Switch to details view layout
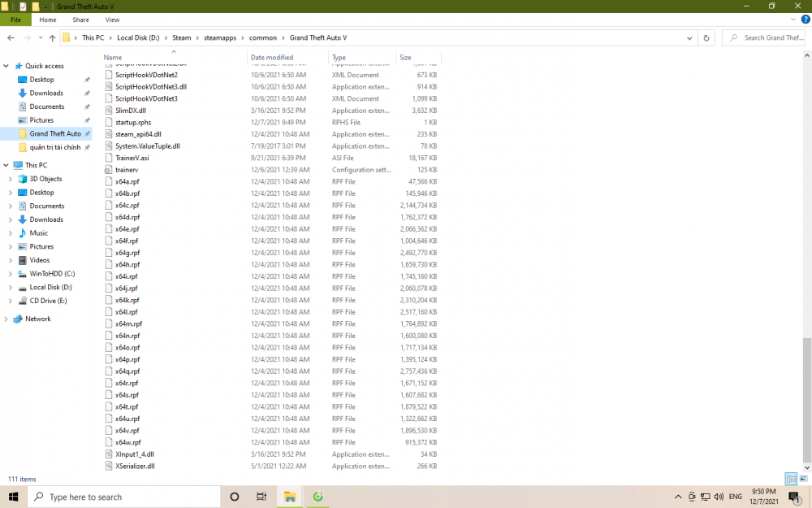The image size is (812, 508). coord(790,480)
